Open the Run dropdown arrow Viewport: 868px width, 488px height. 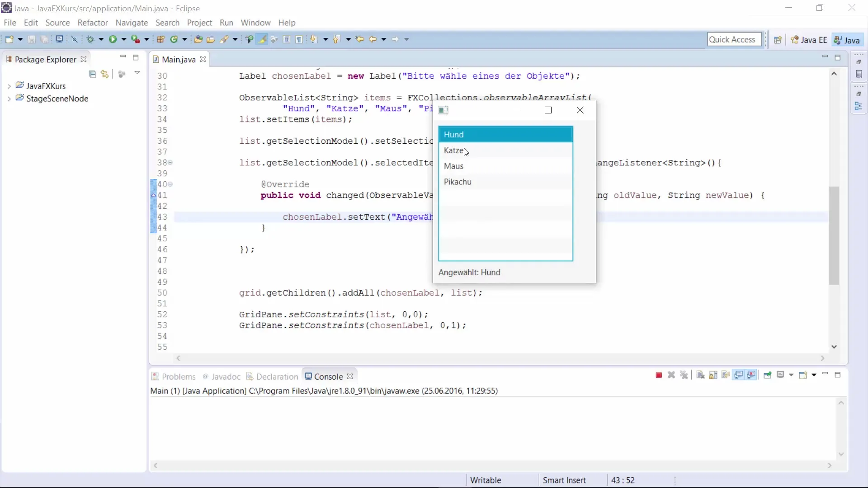124,39
